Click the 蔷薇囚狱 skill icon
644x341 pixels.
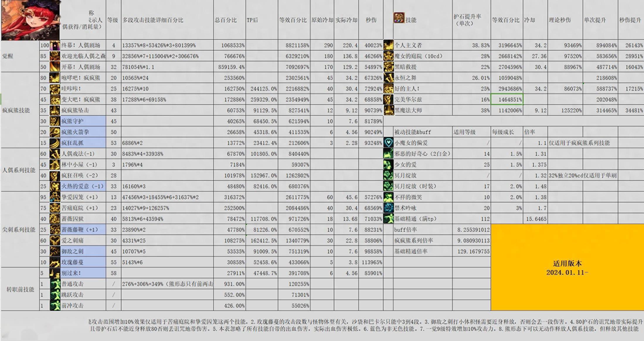tap(55, 219)
